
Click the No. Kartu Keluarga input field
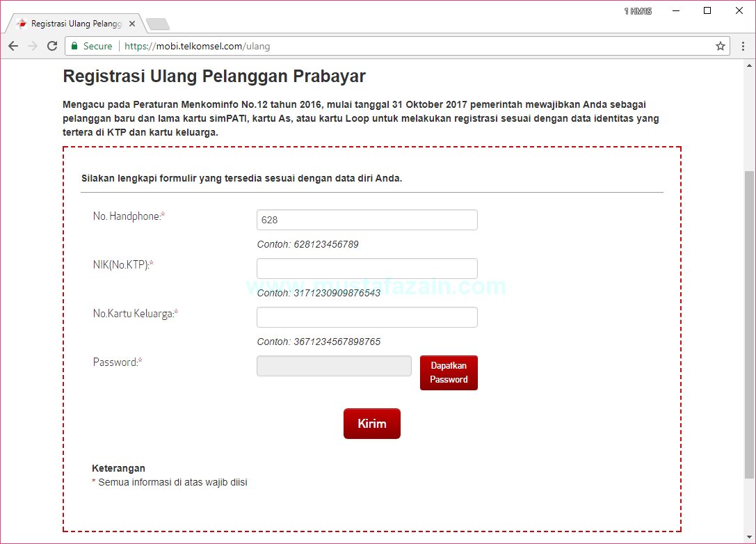tap(367, 317)
